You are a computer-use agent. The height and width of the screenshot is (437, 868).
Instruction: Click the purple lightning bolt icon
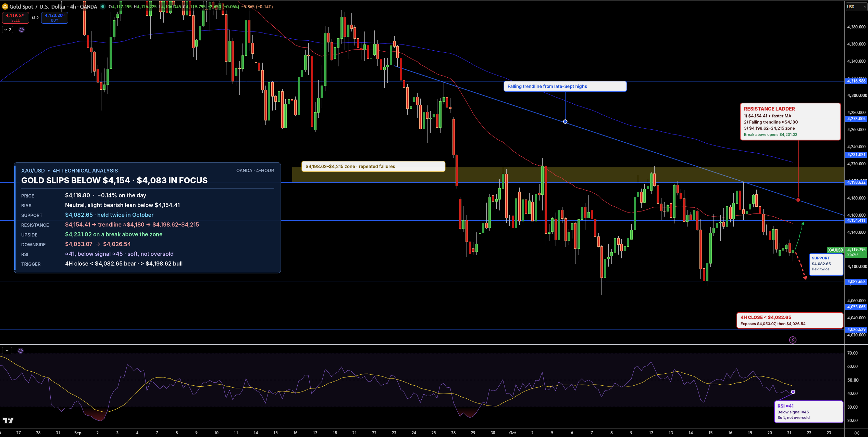coord(793,340)
